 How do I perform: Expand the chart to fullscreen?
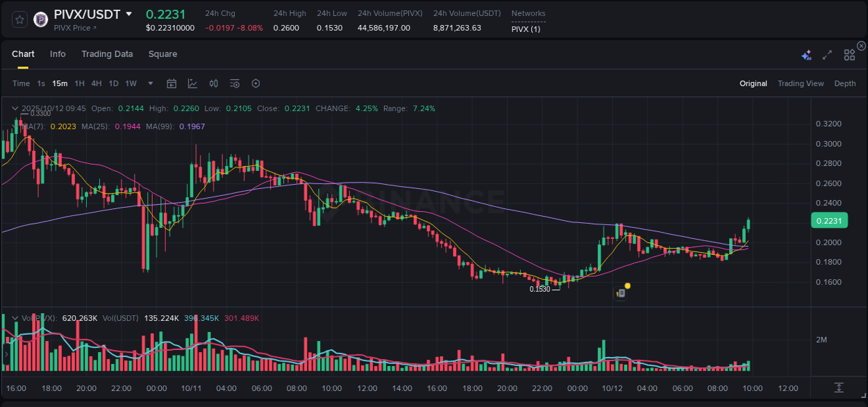tap(826, 54)
